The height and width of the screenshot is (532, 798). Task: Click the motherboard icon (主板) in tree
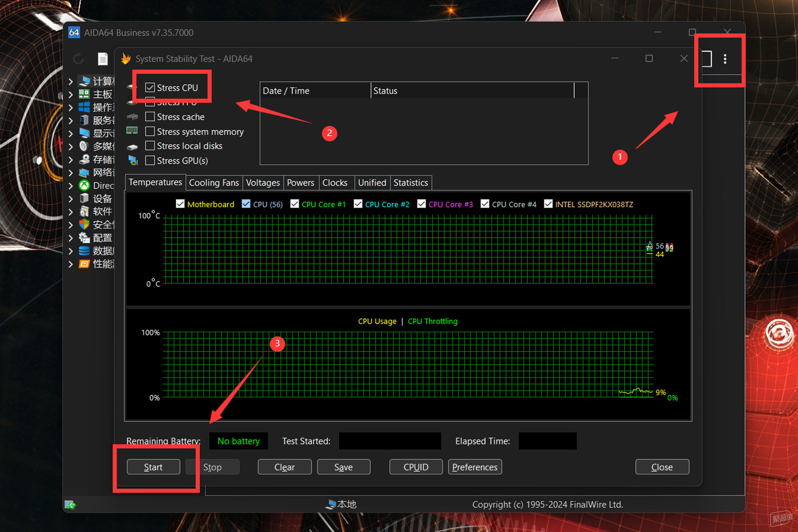pyautogui.click(x=84, y=94)
